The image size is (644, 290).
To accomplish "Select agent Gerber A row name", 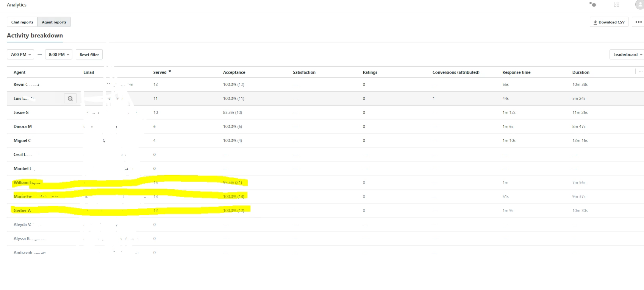I will click(22, 210).
